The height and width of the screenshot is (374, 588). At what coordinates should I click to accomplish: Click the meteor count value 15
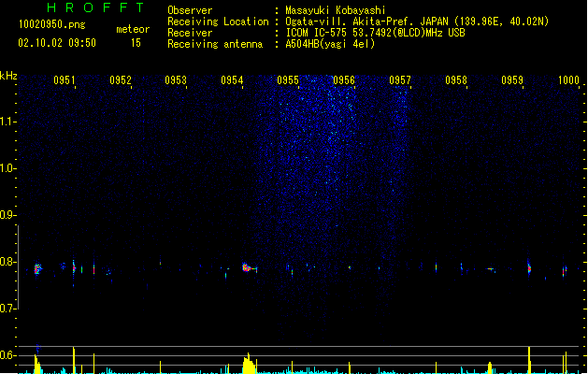pos(136,43)
